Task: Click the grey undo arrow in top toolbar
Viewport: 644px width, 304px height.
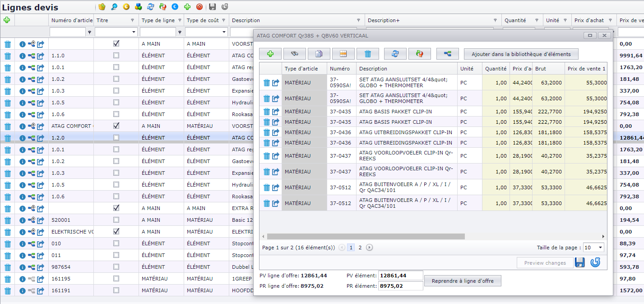Action: 225,7
